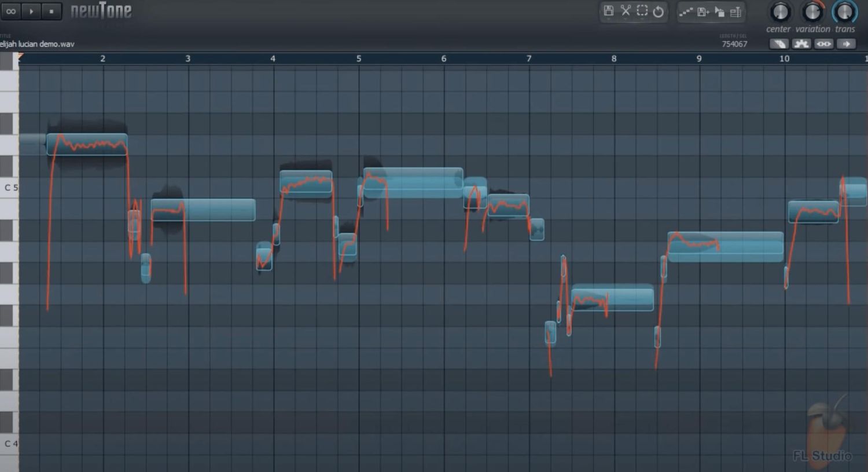Image resolution: width=868 pixels, height=472 pixels.
Task: Select the long note spanning bar 3
Action: [x=203, y=210]
